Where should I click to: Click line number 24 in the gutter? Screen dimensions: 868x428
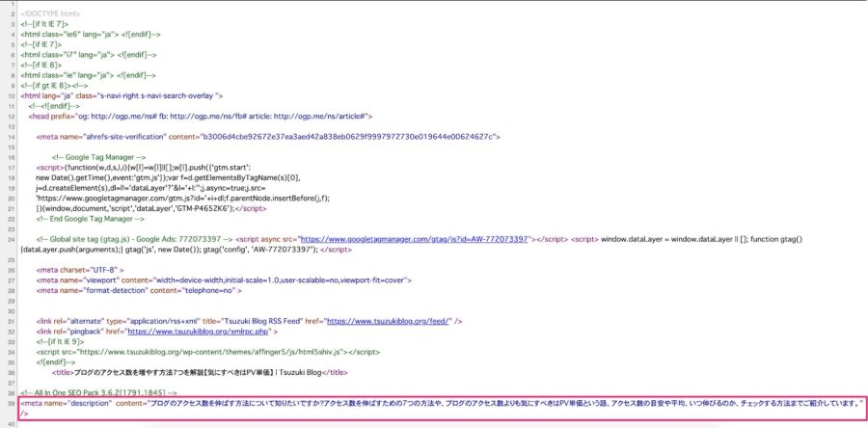click(13, 240)
